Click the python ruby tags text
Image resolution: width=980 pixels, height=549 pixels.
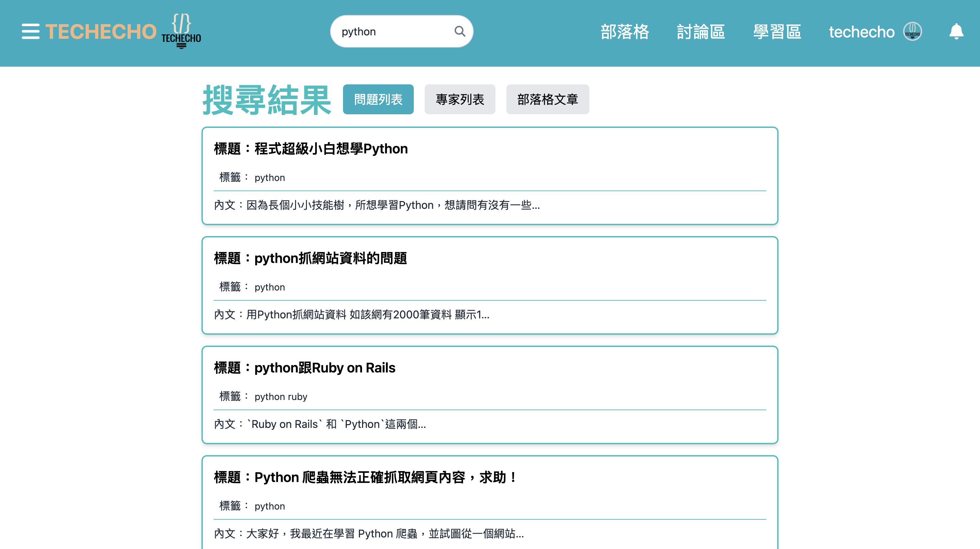(280, 397)
